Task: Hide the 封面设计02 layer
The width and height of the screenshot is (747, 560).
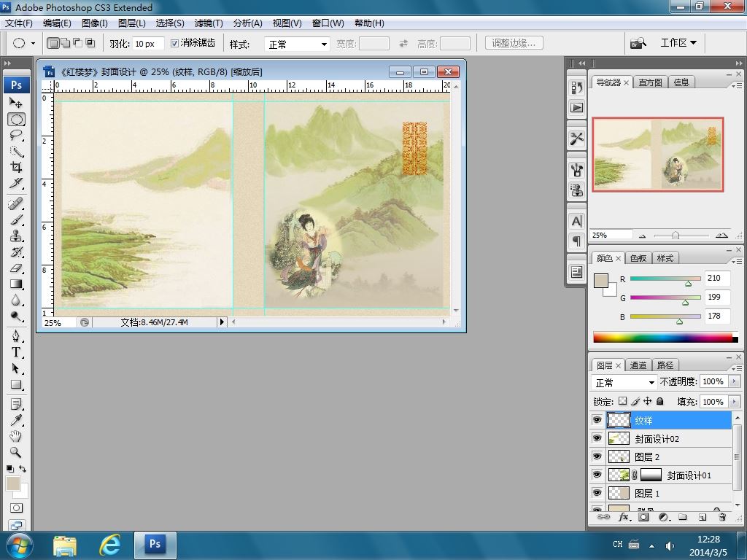Action: [597, 438]
